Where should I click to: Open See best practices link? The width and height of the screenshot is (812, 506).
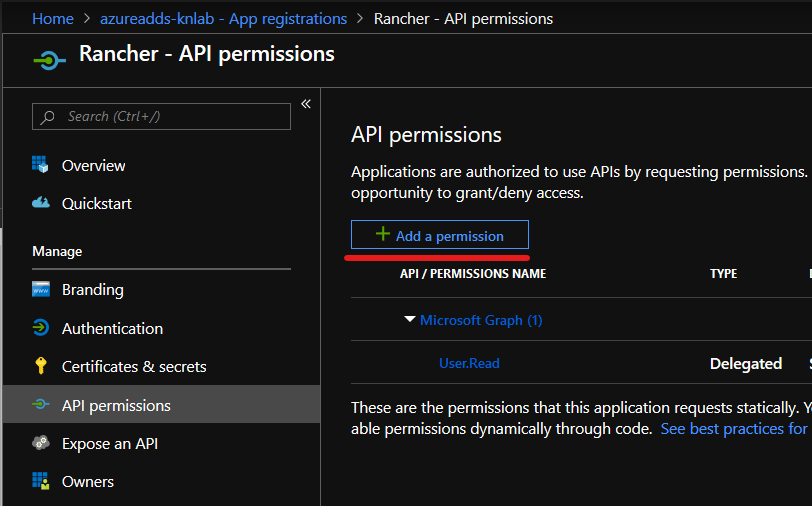click(734, 429)
